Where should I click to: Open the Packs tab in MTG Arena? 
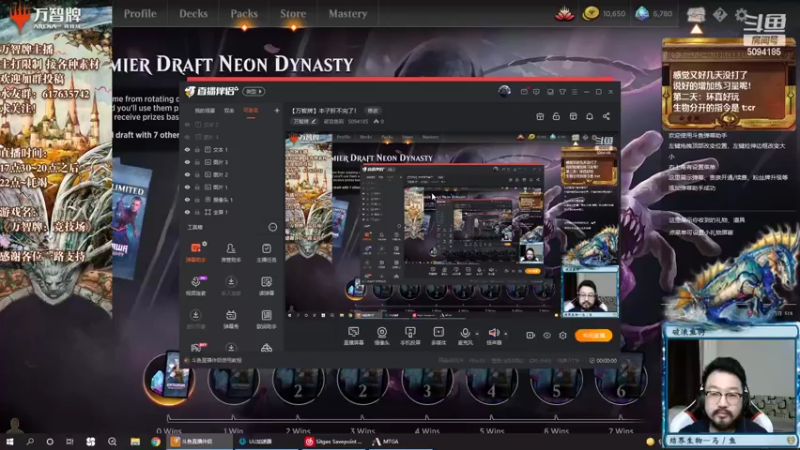(x=244, y=14)
